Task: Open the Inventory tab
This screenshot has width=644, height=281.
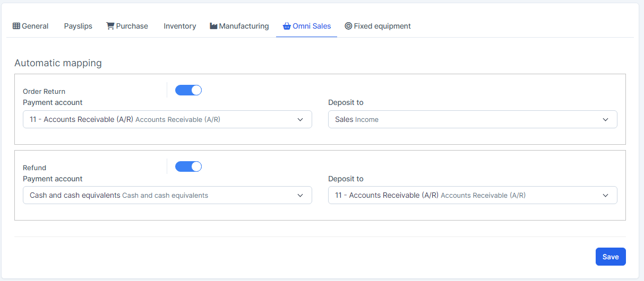Action: pos(179,26)
